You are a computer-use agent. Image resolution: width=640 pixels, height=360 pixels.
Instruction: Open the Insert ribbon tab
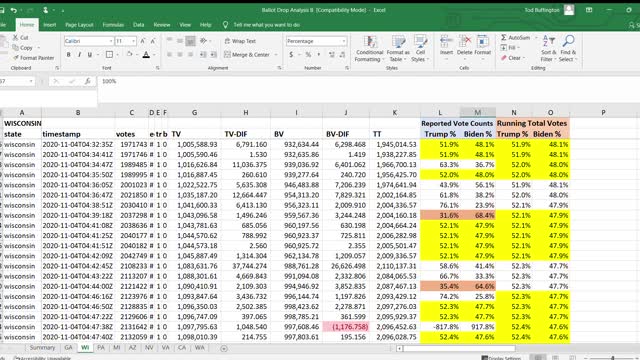tap(50, 25)
